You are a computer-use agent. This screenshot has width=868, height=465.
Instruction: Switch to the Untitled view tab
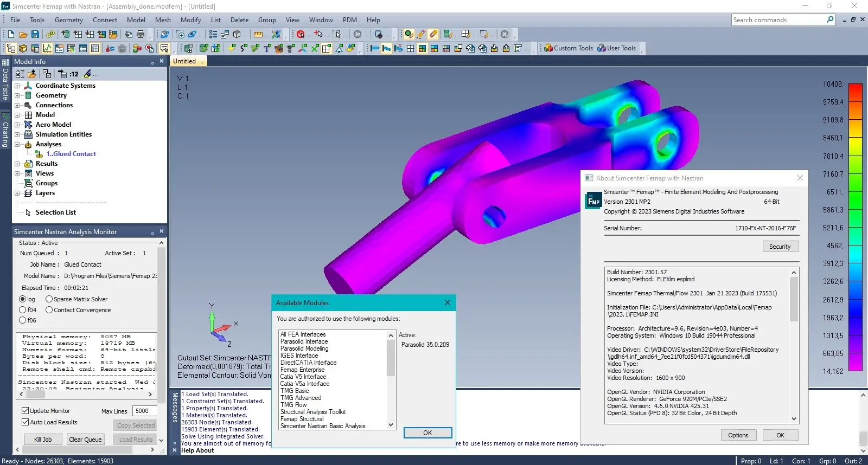tap(188, 61)
